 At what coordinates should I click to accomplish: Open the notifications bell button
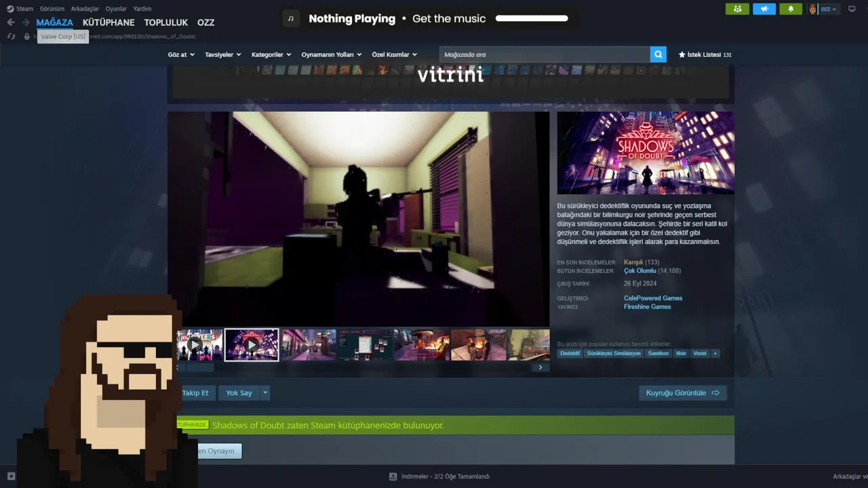click(x=791, y=9)
